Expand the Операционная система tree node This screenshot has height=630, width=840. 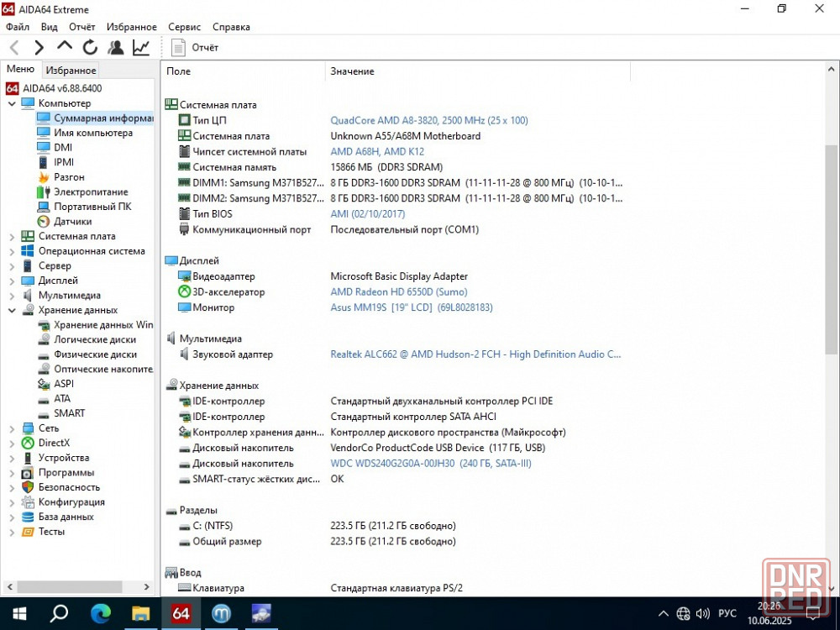pos(12,251)
